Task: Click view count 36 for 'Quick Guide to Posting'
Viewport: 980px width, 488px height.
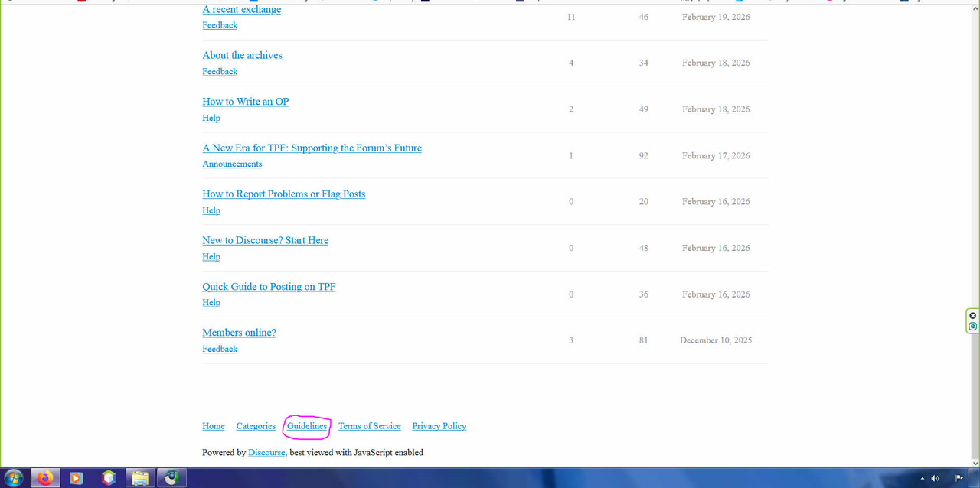Action: pos(644,294)
